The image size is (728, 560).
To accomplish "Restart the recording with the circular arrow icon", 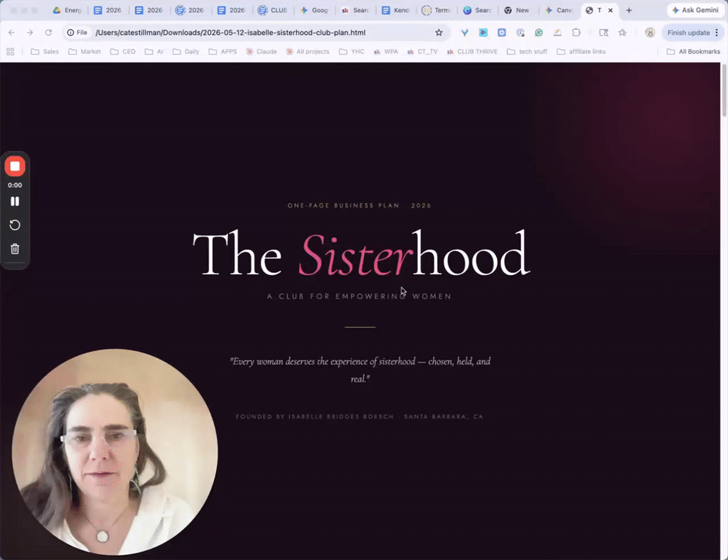I will pyautogui.click(x=15, y=225).
